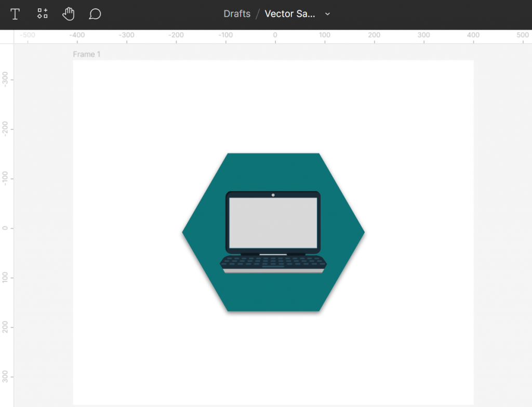The height and width of the screenshot is (407, 532).
Task: Activate the Comment tool
Action: [95, 14]
